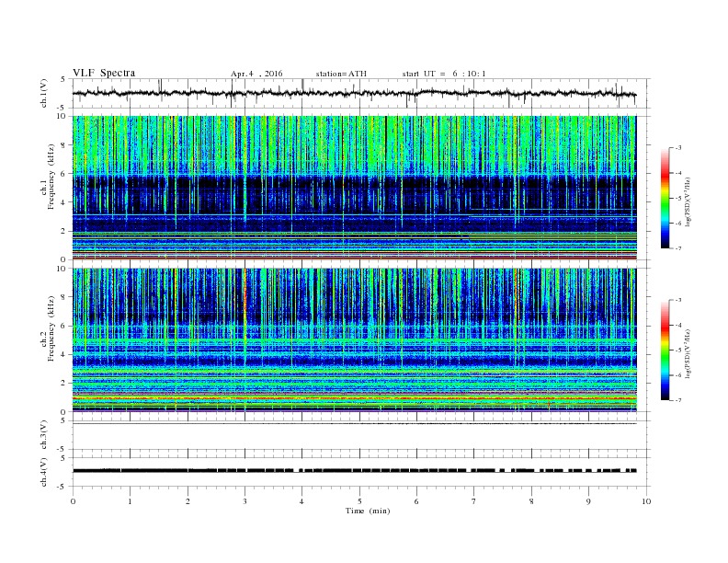Click time axis tick label '7'
The image size is (728, 563).
(474, 501)
